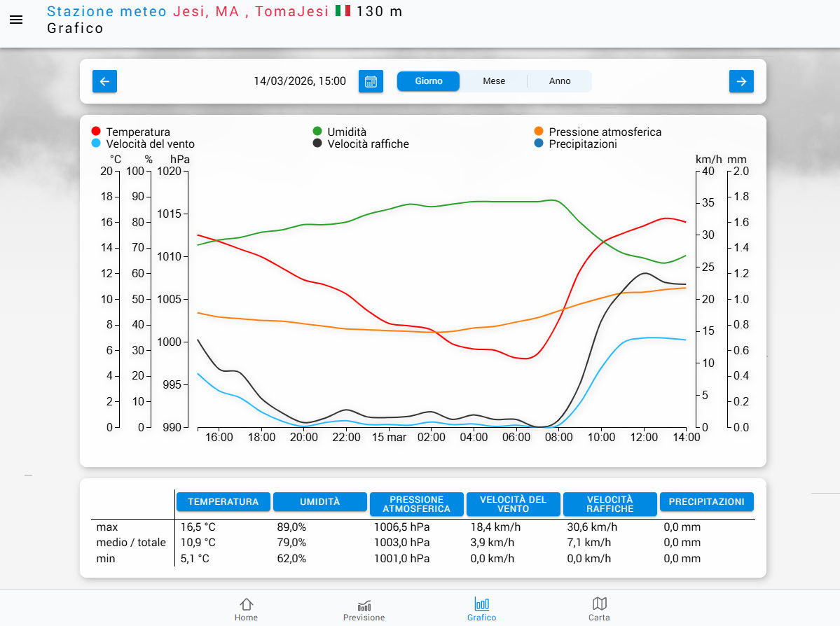Toggle the Umidità series in legend
The height and width of the screenshot is (626, 840).
tap(346, 132)
